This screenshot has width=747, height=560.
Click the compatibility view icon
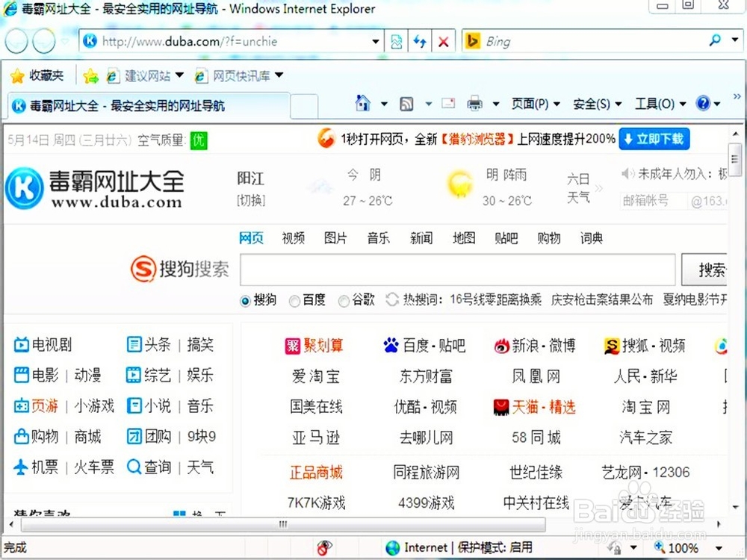click(x=397, y=41)
